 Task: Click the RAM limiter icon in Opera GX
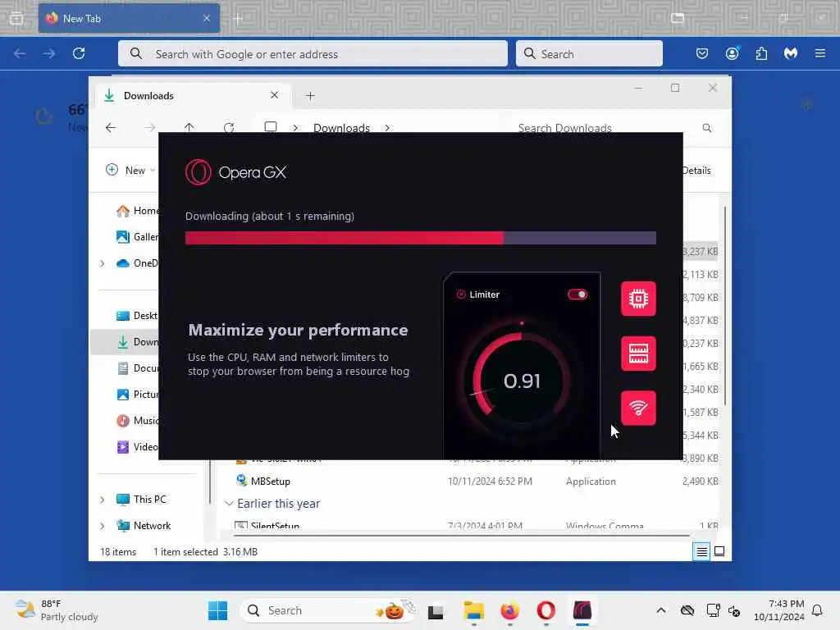click(x=638, y=354)
